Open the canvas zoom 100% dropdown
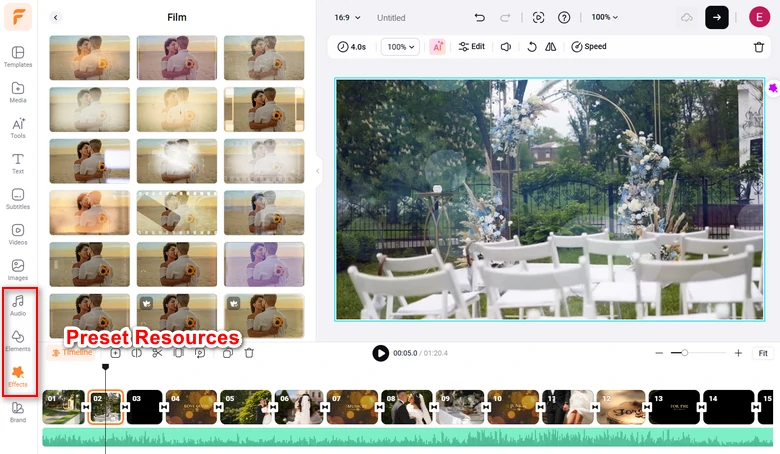780x454 pixels. click(x=604, y=17)
